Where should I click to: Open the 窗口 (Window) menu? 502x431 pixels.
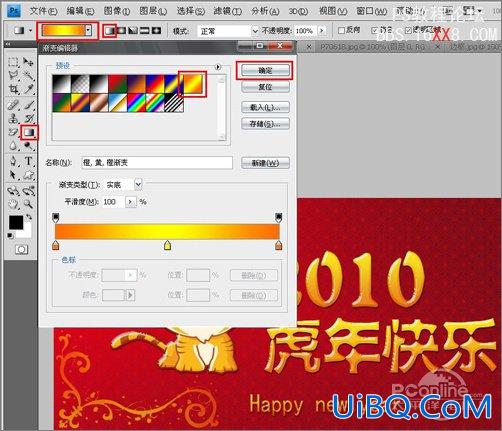(x=371, y=11)
